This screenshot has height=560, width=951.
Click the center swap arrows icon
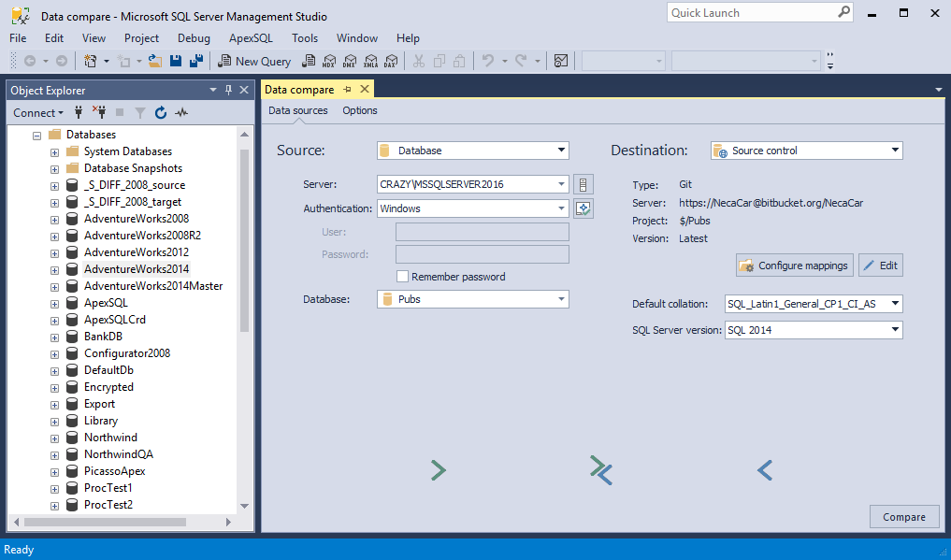point(601,469)
